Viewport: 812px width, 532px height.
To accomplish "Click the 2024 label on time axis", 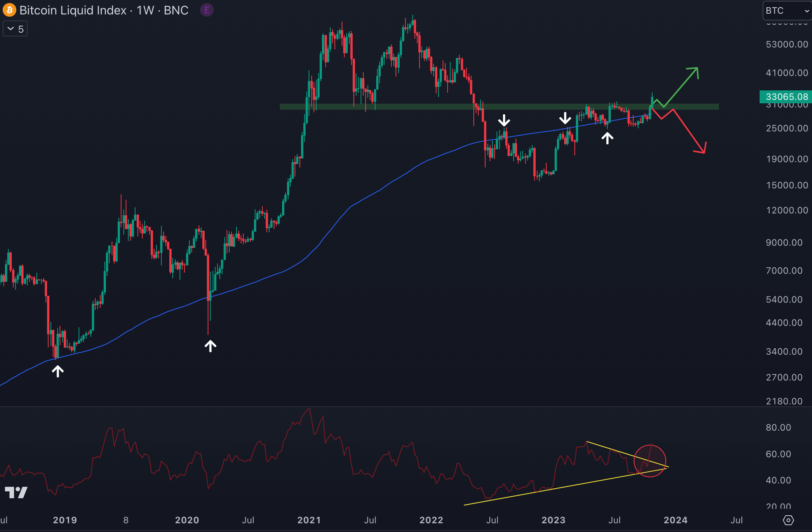I will pyautogui.click(x=675, y=520).
